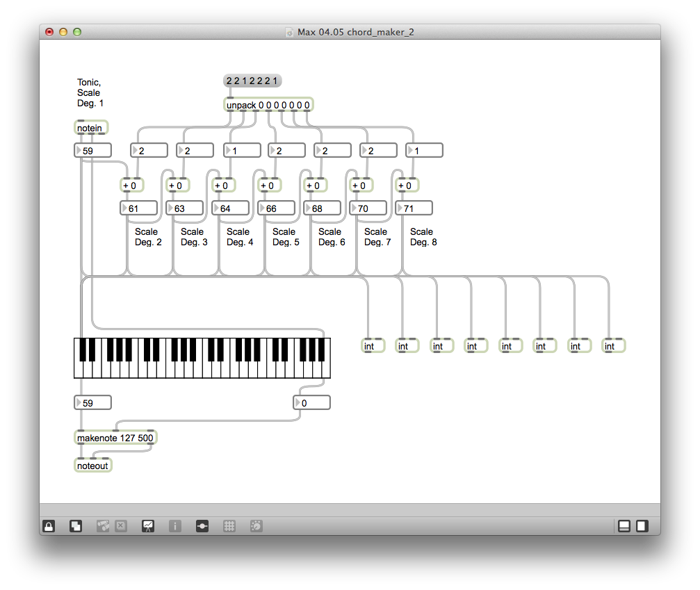Select the notein object
This screenshot has height=590, width=700.
point(91,128)
